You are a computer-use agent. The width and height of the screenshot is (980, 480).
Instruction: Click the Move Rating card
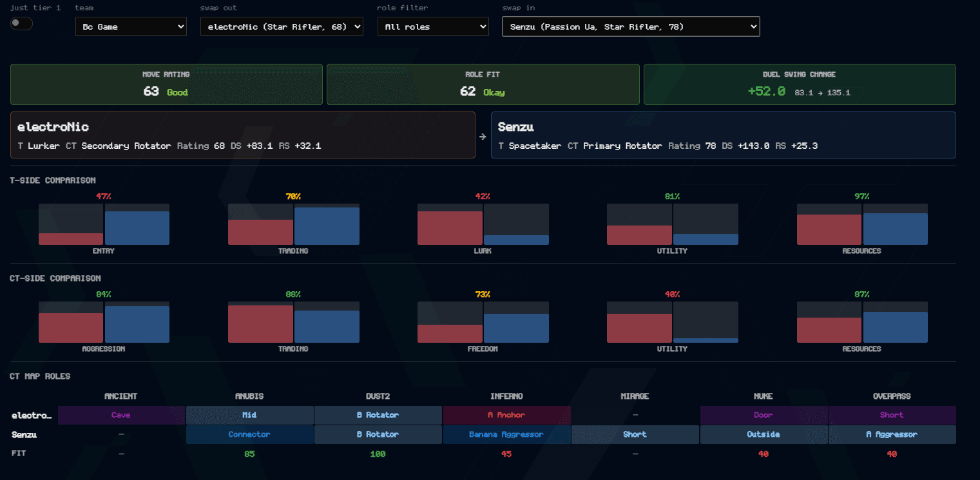(x=166, y=84)
